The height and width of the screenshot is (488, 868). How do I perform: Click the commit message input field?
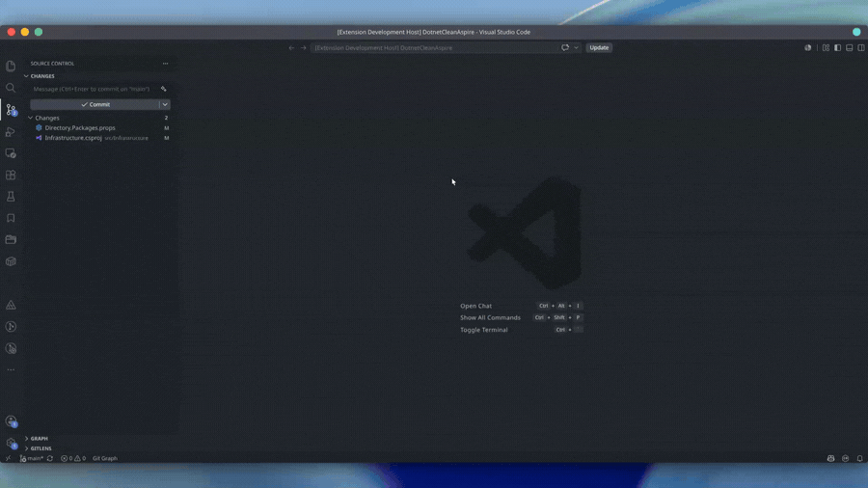[95, 89]
